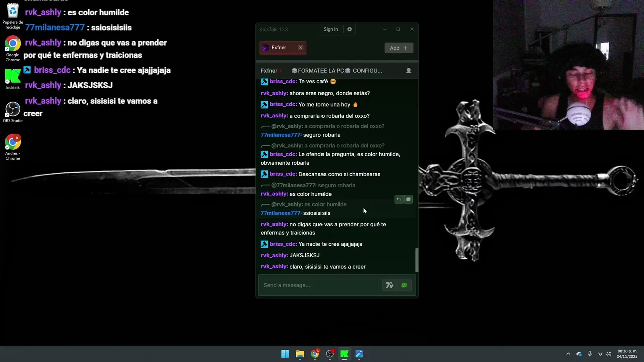The image size is (644, 362).
Task: Open the Windows Start menu
Action: (285, 354)
